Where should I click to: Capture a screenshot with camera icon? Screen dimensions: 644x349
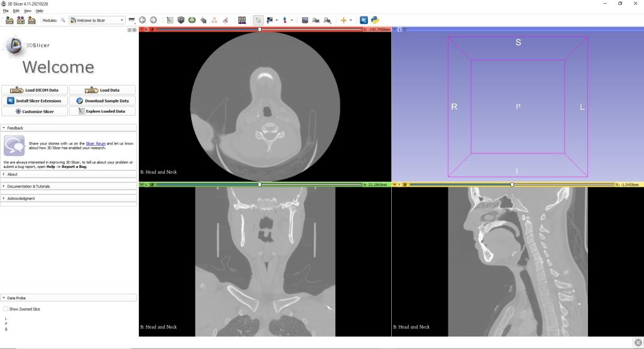pos(305,20)
